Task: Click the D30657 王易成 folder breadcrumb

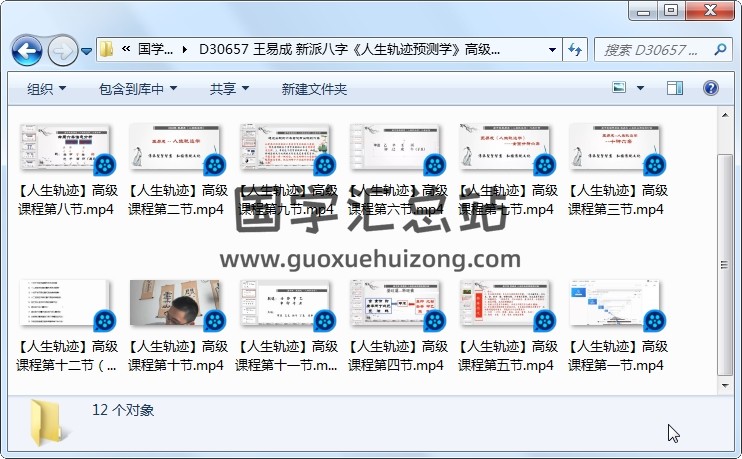Action: click(x=349, y=49)
